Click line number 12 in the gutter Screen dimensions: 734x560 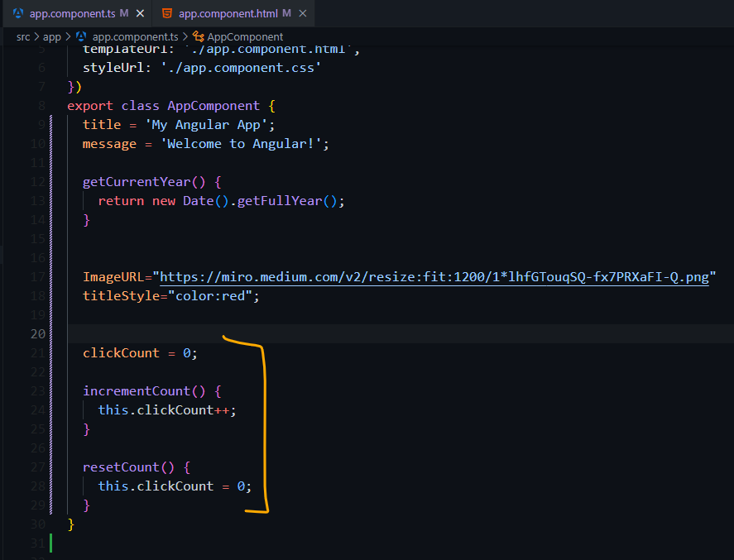[x=38, y=181]
